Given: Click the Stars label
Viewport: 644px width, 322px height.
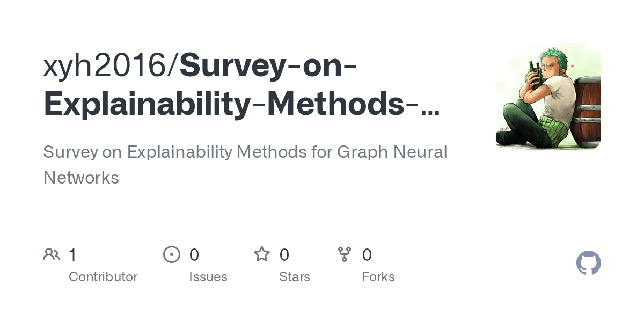Looking at the screenshot, I should coord(295,277).
